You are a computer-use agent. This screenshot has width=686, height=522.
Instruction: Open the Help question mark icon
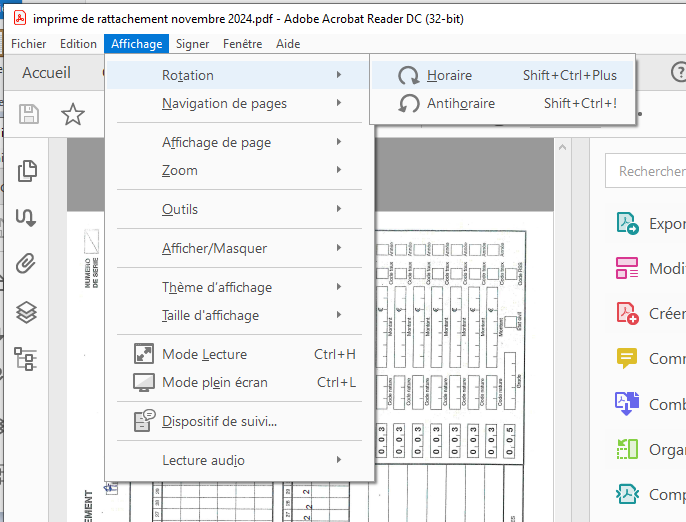pos(679,72)
